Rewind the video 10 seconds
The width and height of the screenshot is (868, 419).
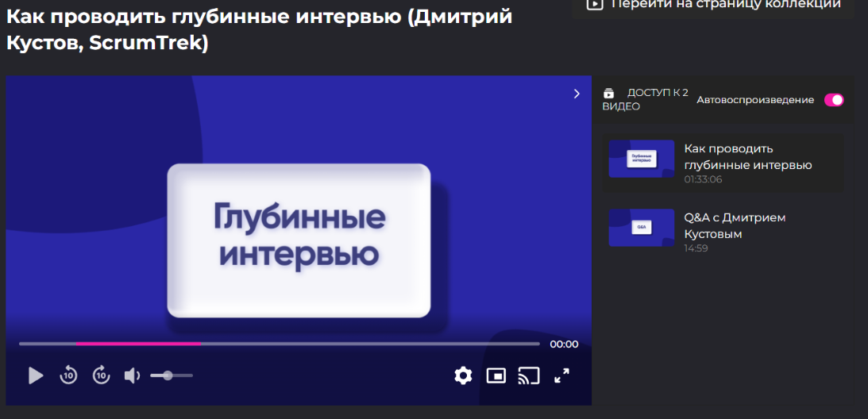[69, 375]
